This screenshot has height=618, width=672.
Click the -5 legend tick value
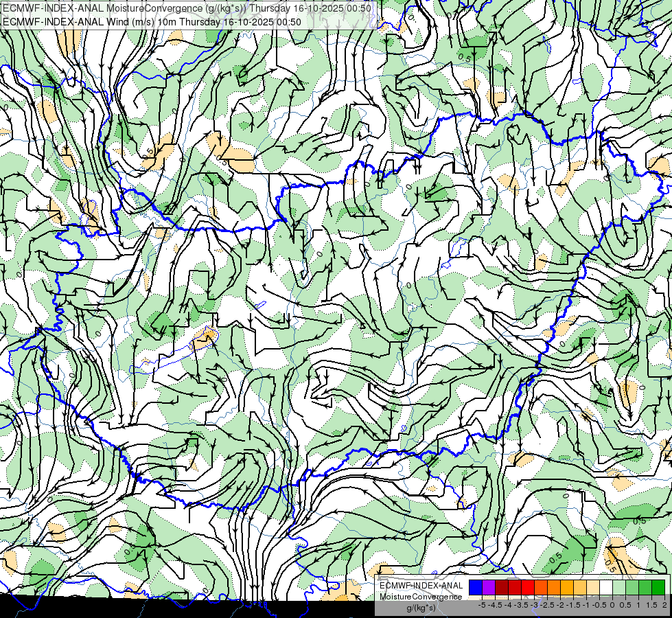click(482, 605)
